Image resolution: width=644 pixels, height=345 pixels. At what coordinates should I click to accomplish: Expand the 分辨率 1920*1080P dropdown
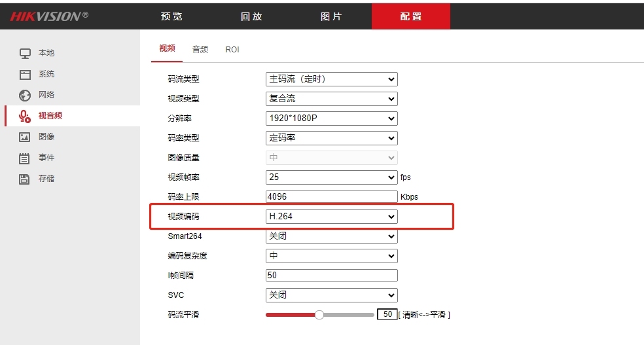331,118
